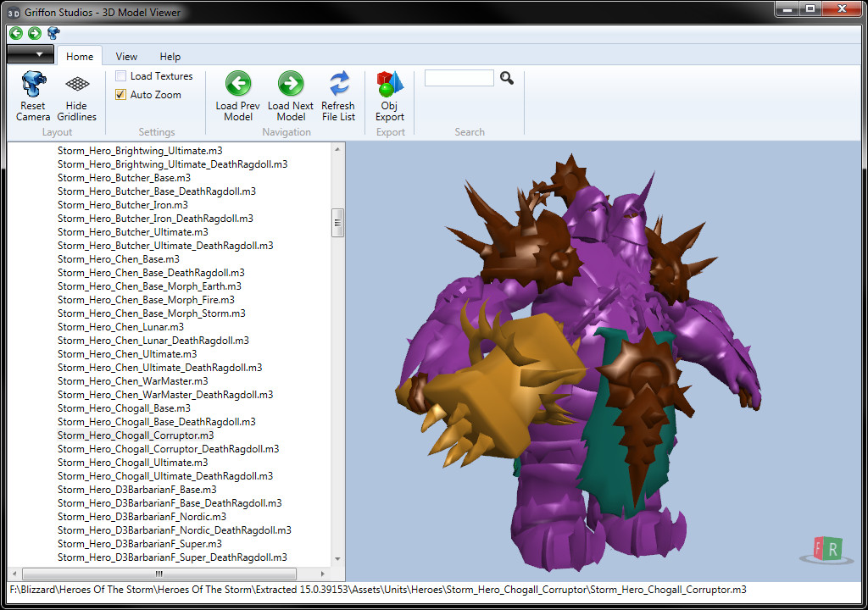Screen dimensions: 868x610
Task: Select Storm_Hero_Chen_Ultimate.m3
Action: (127, 353)
